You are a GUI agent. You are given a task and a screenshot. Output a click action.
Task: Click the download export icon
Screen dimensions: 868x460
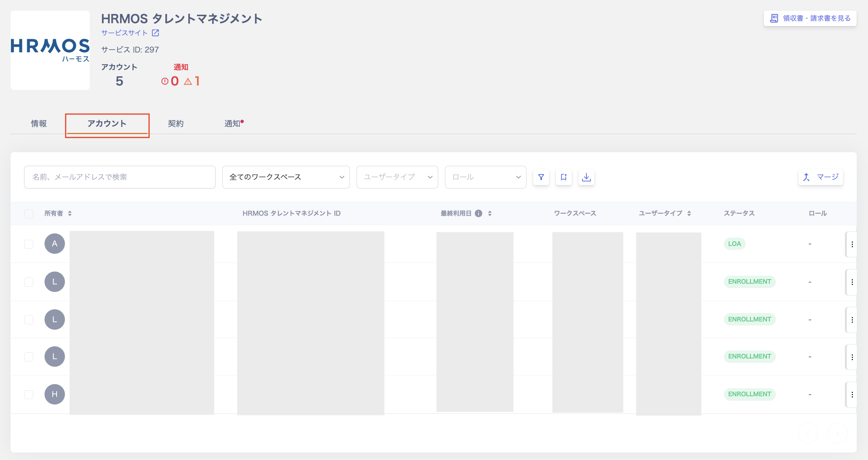(586, 177)
